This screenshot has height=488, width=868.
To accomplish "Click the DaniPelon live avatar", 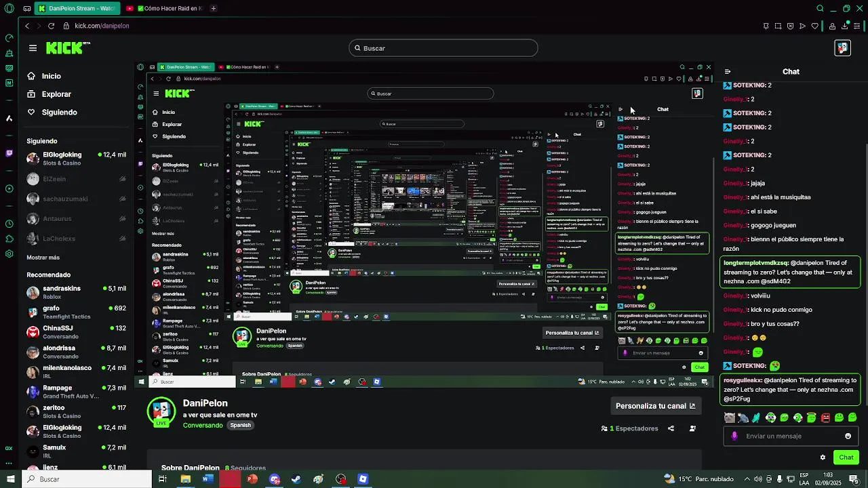I will point(161,412).
